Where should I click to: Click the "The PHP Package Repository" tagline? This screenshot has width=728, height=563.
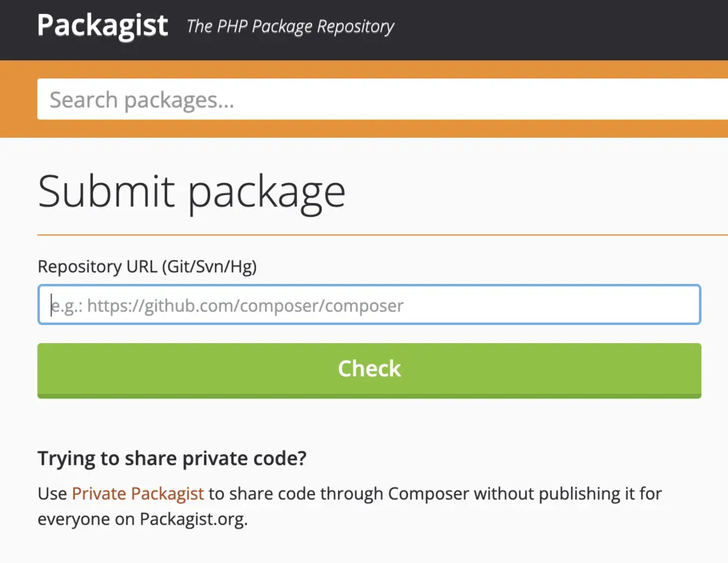[x=290, y=27]
